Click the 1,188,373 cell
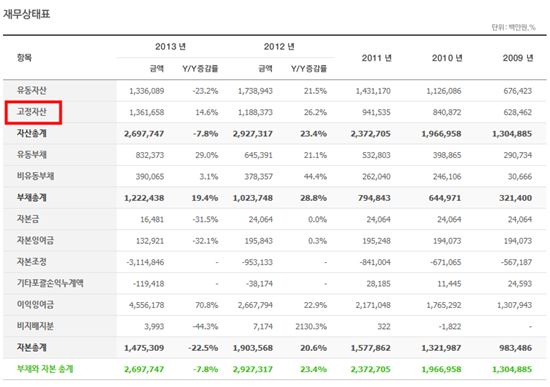Screen dimensions: 550x387 coord(255,113)
